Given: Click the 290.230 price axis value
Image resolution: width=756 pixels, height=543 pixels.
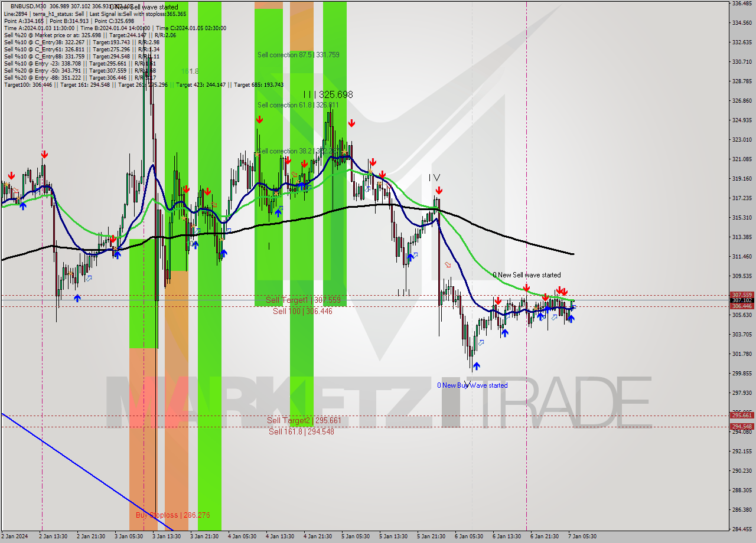Looking at the screenshot, I should coord(741,470).
